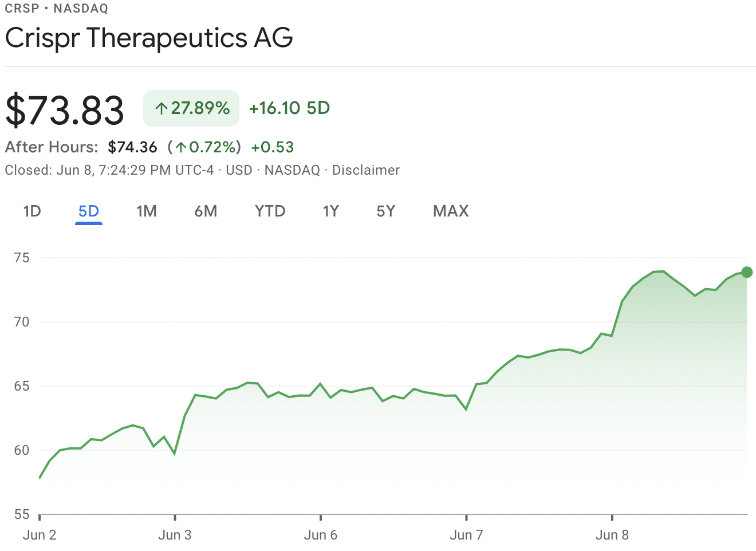Click the Crispr Therapeutics AG title

(x=149, y=38)
